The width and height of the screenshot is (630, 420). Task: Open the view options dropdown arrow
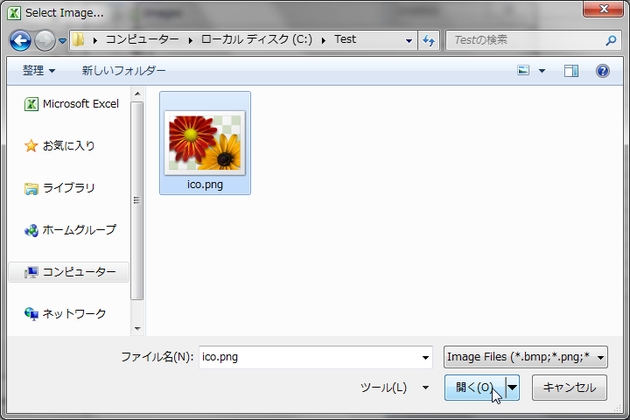point(542,71)
